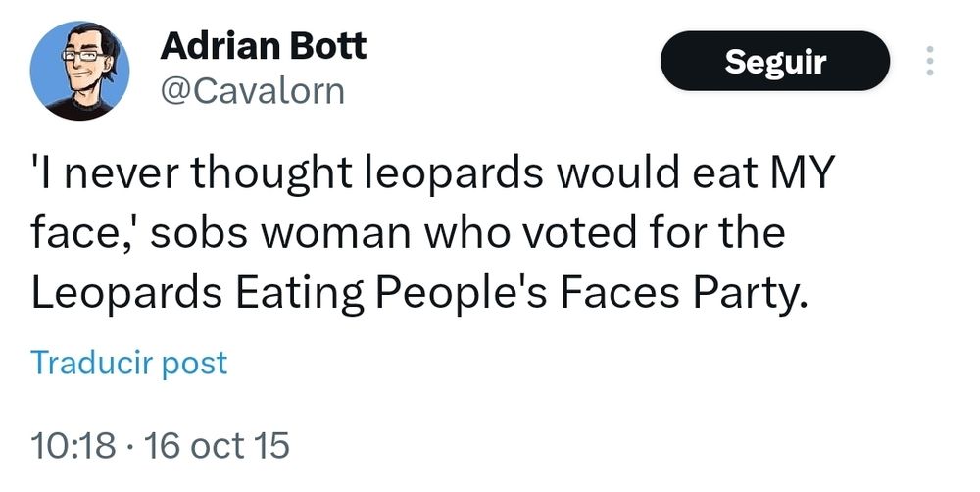This screenshot has height=492, width=980.
Task: Open the three-dot more options menu
Action: click(x=929, y=62)
